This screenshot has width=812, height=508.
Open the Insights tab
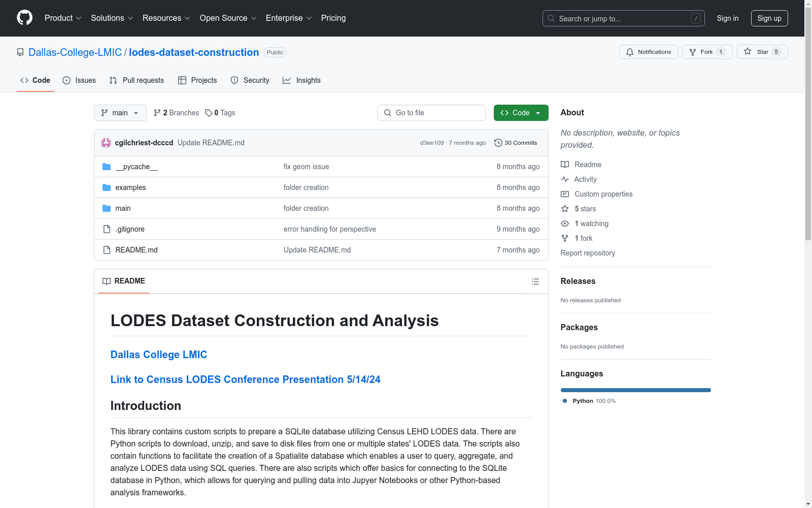[x=301, y=80]
